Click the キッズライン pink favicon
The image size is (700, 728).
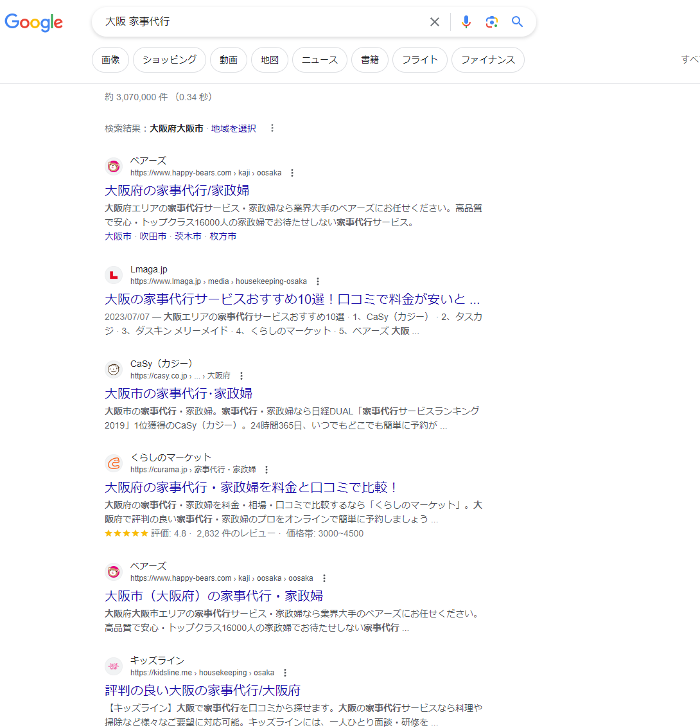click(x=114, y=666)
